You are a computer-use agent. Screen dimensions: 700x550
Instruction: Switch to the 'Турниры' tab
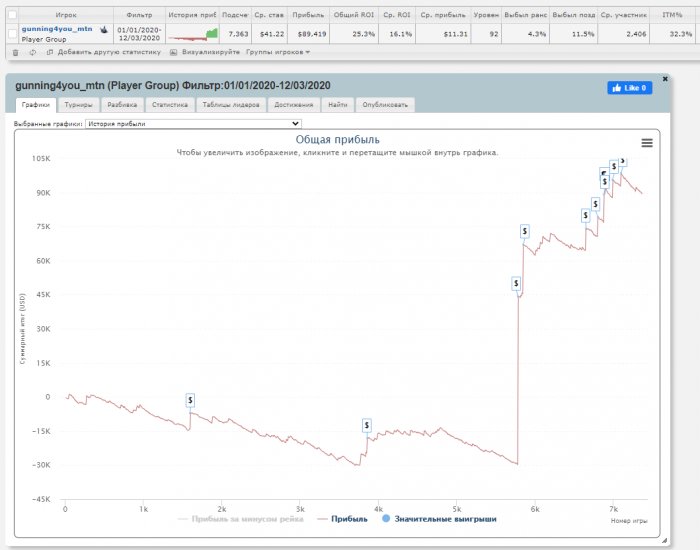pos(78,104)
